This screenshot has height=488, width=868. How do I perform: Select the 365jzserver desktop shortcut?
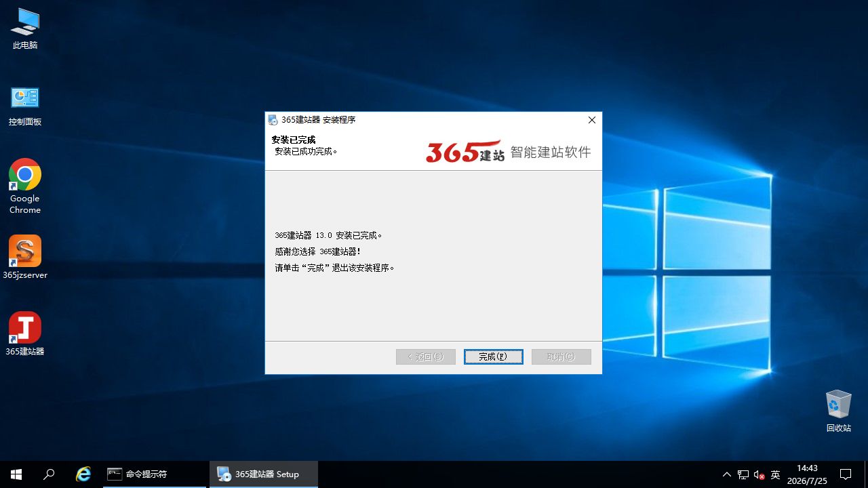point(25,258)
